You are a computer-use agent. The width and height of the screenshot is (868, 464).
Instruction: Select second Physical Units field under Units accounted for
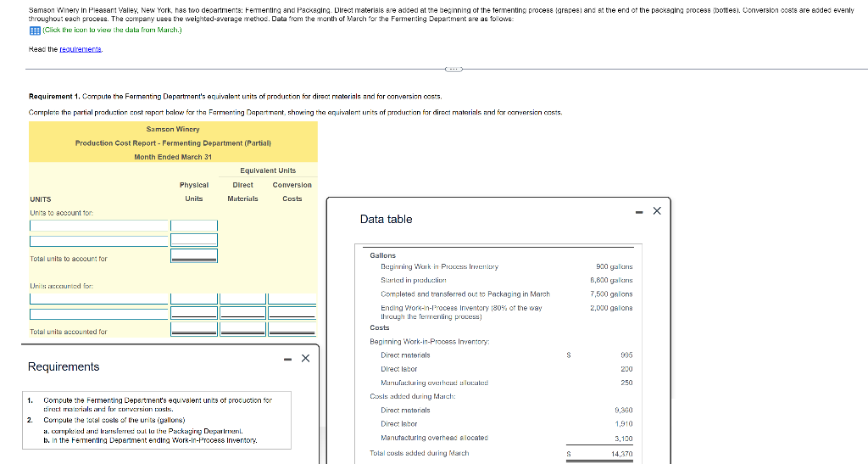pos(194,313)
